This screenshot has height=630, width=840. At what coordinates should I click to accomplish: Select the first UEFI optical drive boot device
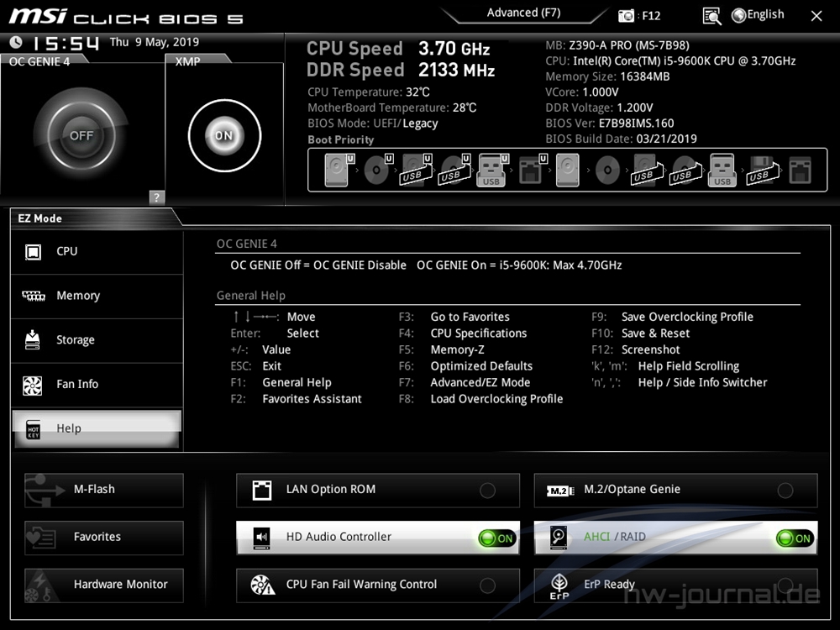(x=379, y=171)
